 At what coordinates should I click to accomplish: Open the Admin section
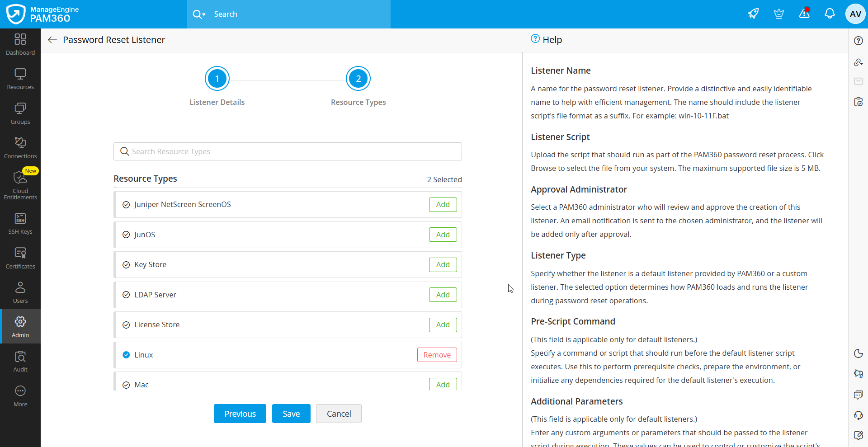coord(20,326)
